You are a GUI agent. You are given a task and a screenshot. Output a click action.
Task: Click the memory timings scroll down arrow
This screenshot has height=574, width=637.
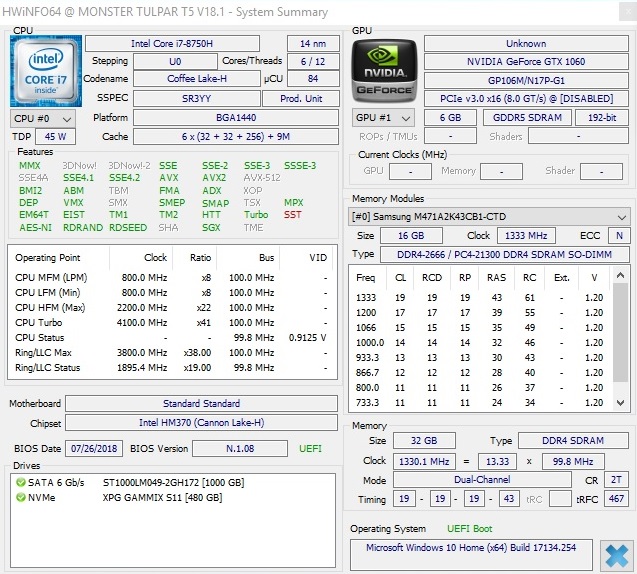point(620,403)
